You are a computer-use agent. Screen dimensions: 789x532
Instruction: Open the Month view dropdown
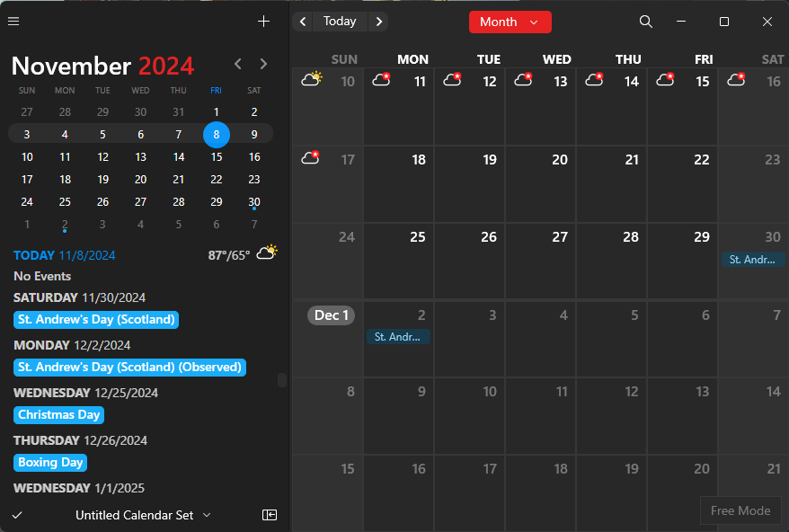point(510,22)
